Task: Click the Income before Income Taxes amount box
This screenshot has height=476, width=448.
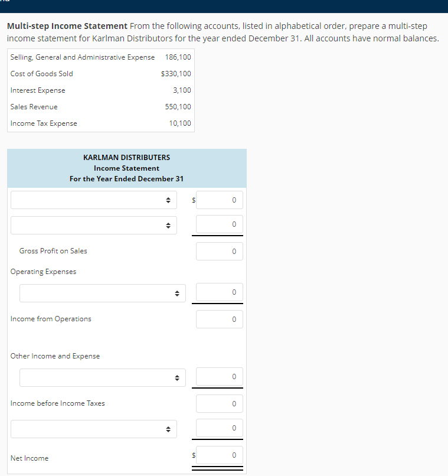Action: (219, 403)
